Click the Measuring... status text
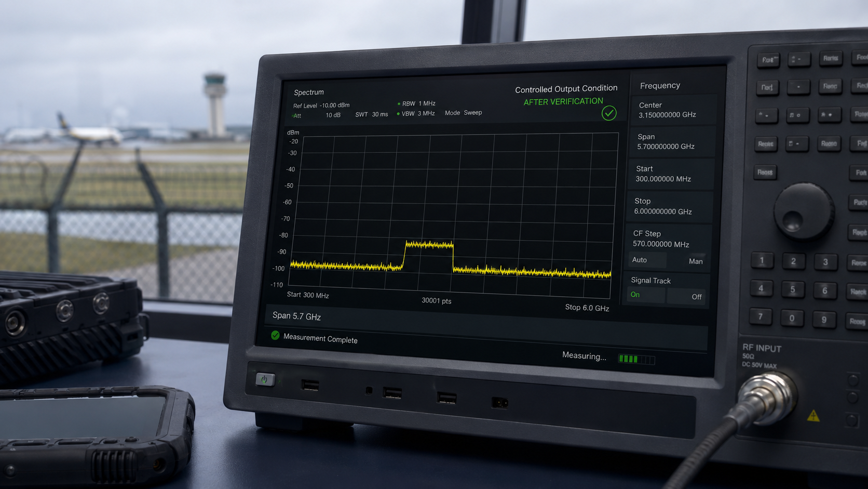The width and height of the screenshot is (868, 489). (584, 356)
